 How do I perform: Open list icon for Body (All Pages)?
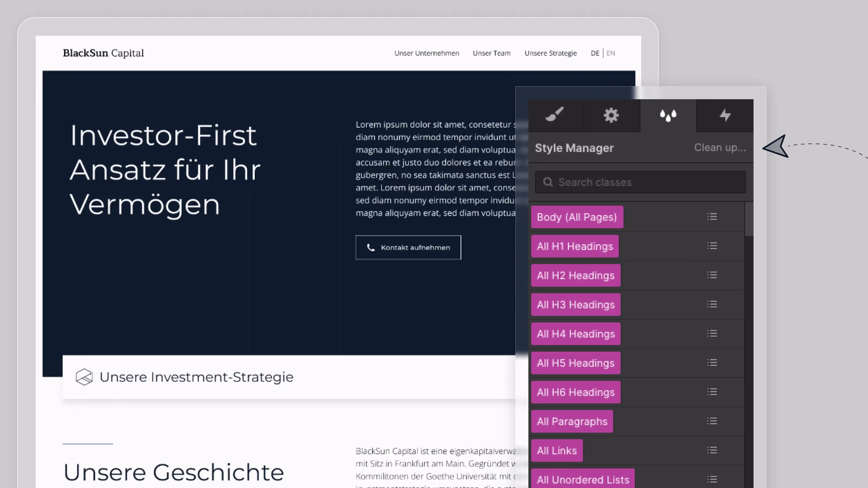pyautogui.click(x=712, y=217)
